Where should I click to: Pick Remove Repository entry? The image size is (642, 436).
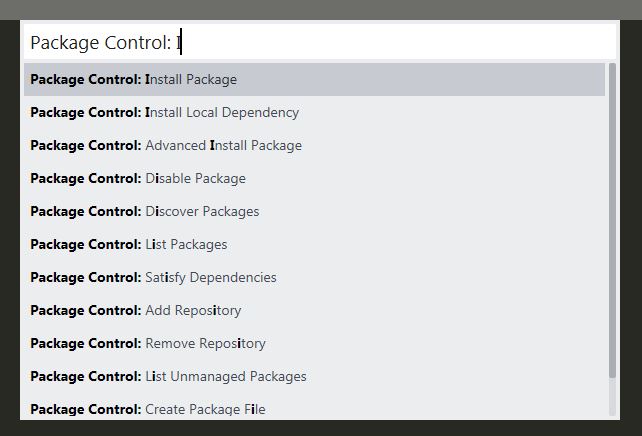coord(205,343)
